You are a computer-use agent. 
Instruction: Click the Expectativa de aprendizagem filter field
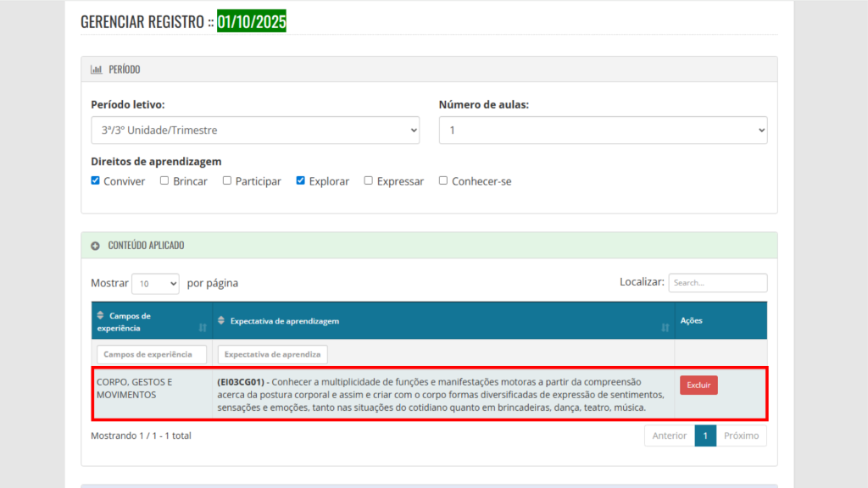[272, 354]
